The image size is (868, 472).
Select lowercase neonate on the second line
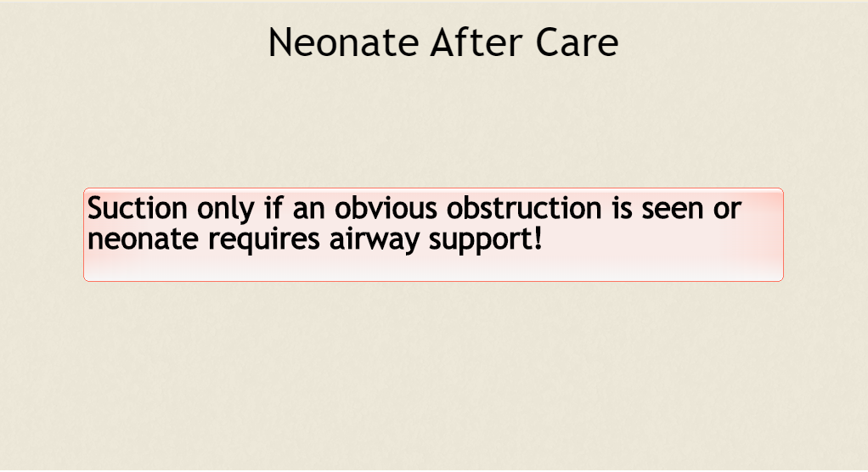coord(143,239)
